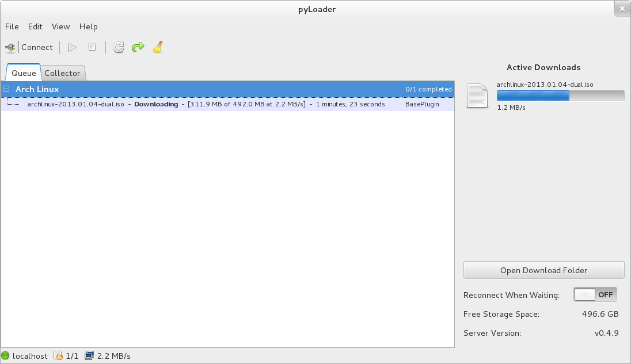Start the download queue
631x364 pixels.
[71, 47]
